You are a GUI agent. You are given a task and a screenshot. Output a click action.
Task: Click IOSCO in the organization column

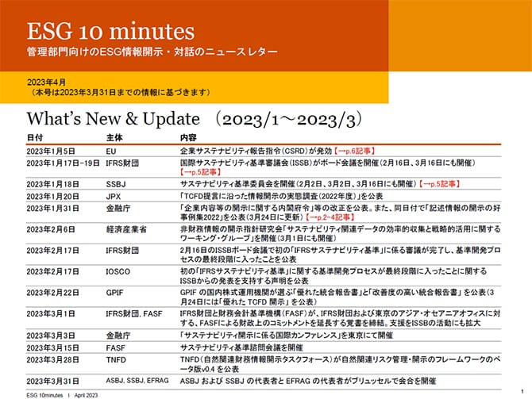tap(119, 271)
